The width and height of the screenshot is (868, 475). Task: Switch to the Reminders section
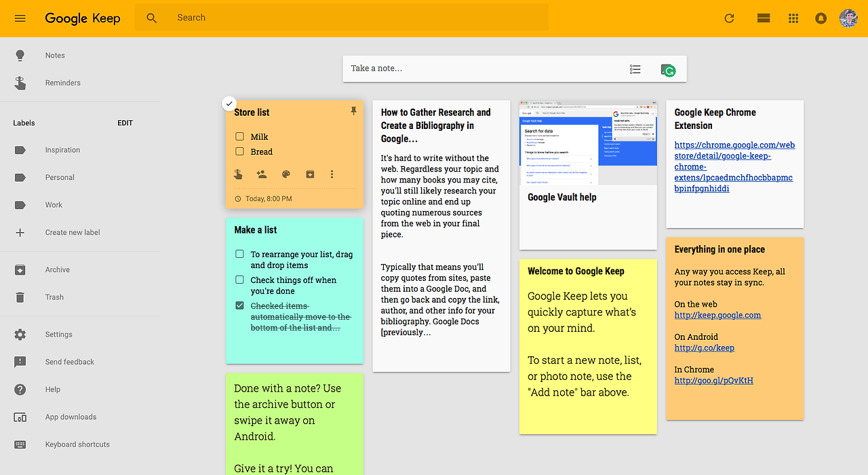pyautogui.click(x=62, y=82)
